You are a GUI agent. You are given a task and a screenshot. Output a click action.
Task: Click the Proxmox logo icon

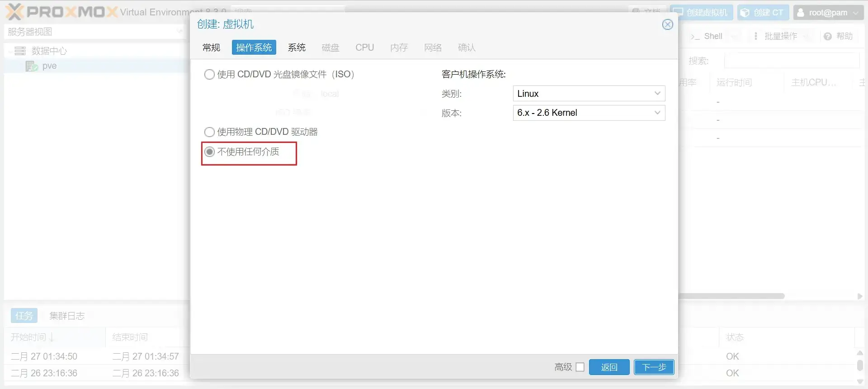pos(14,12)
